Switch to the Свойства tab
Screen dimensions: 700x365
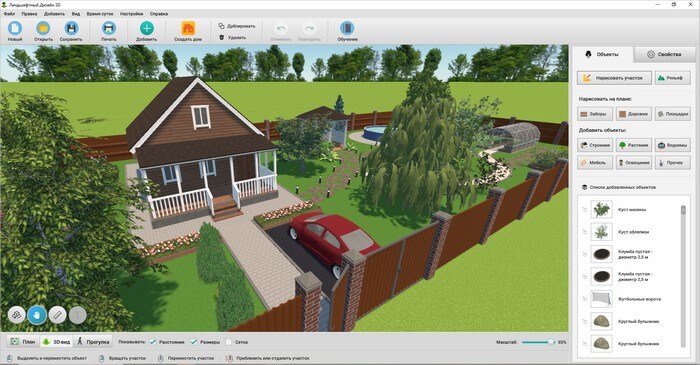click(663, 54)
